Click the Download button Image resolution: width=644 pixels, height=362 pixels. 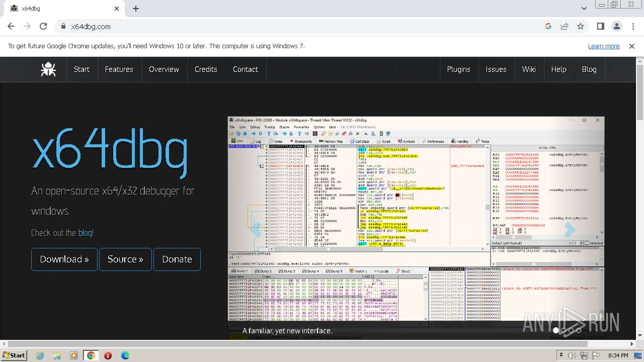pyautogui.click(x=64, y=259)
